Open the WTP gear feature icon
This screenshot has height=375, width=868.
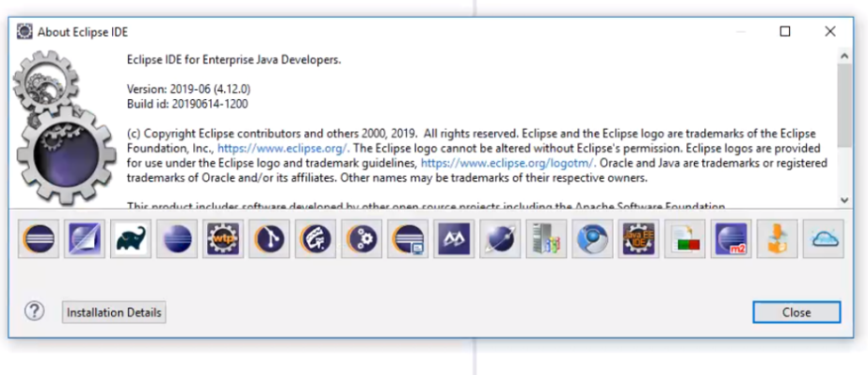point(223,238)
